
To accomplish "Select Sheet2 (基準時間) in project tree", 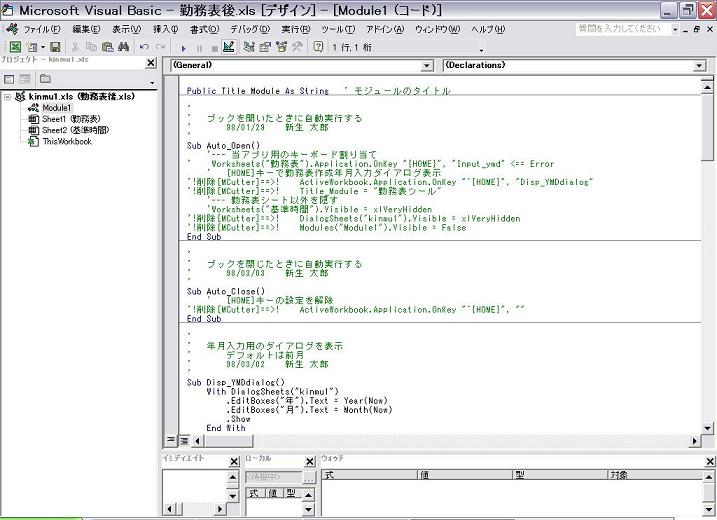I will coord(75,130).
